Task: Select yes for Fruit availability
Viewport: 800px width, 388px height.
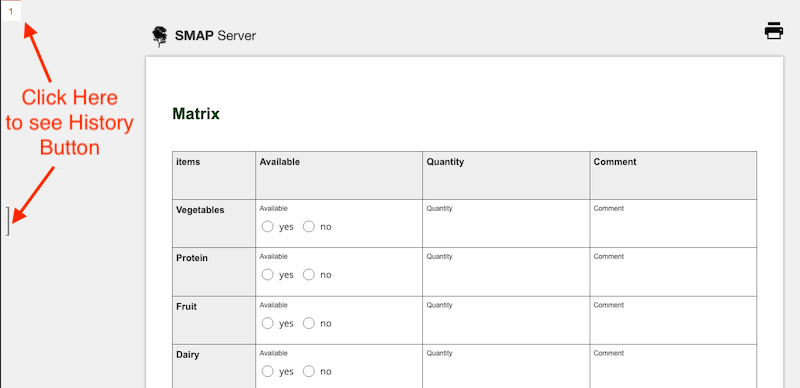Action: point(267,323)
